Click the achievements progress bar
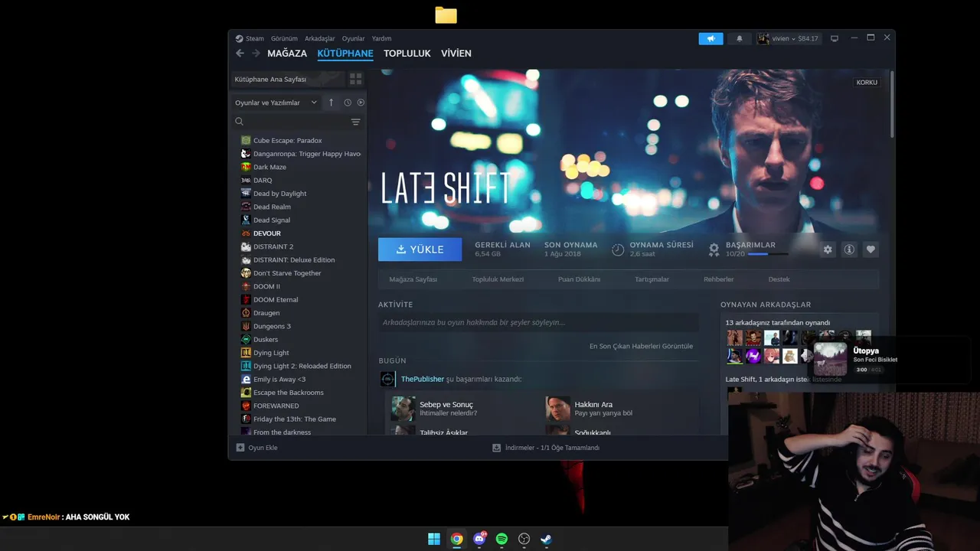The width and height of the screenshot is (980, 551). coord(768,254)
